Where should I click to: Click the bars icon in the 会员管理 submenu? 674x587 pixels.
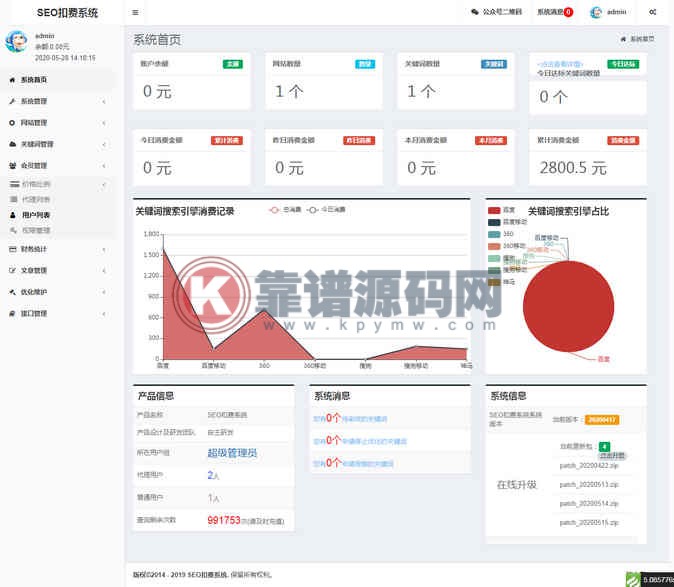15,184
